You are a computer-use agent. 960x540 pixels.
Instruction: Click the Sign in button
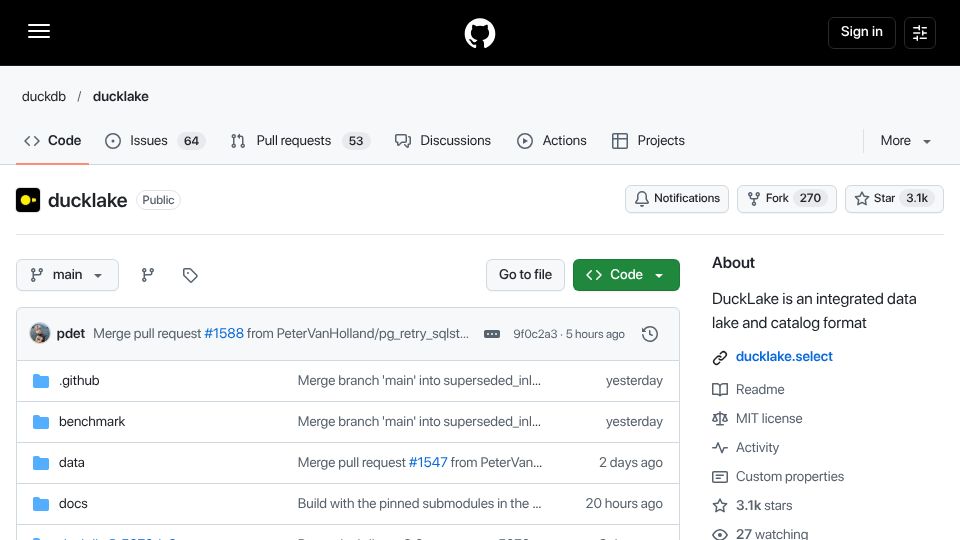[861, 32]
